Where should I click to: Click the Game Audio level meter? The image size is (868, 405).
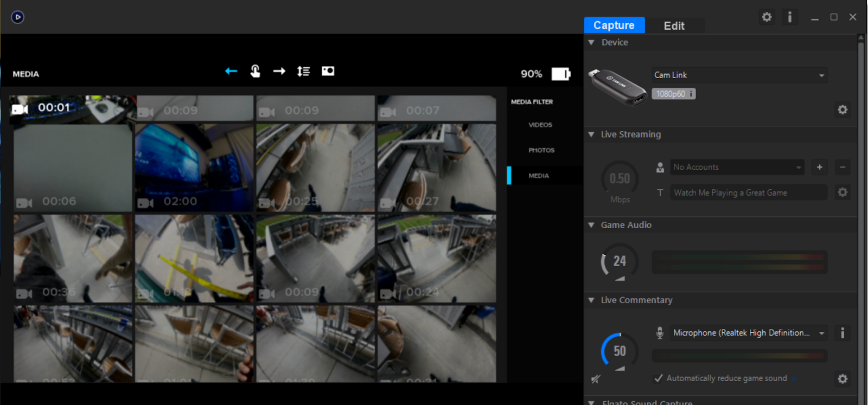pyautogui.click(x=739, y=262)
